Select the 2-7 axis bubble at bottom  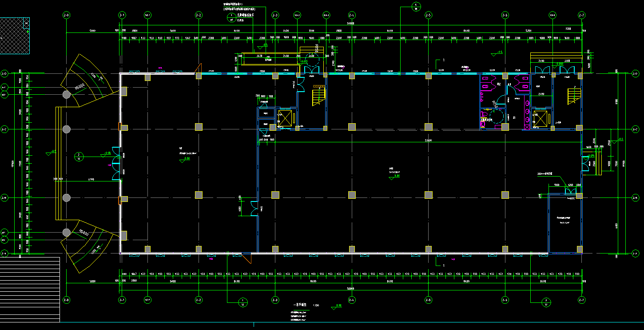tap(581, 299)
